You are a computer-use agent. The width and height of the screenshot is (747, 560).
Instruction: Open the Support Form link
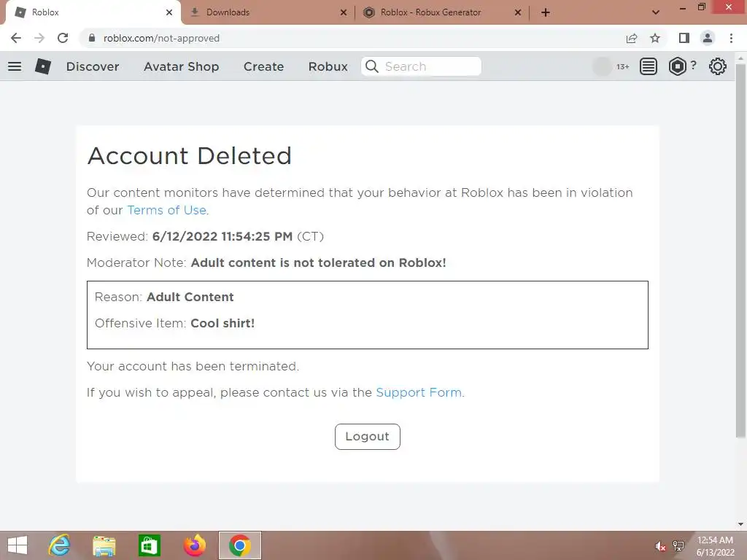[x=419, y=392]
